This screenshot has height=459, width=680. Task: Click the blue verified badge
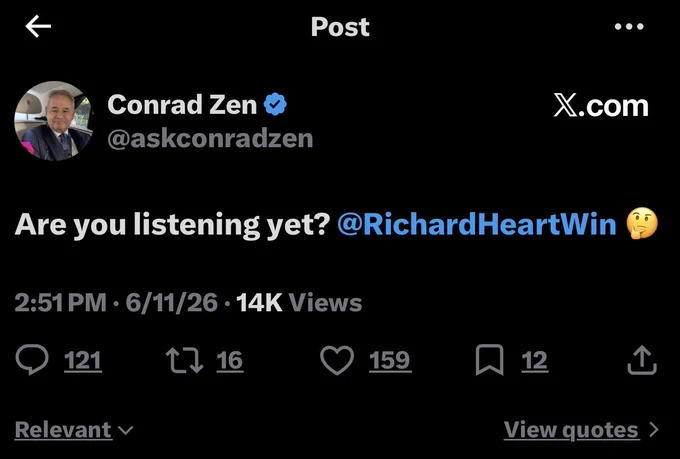coord(275,104)
